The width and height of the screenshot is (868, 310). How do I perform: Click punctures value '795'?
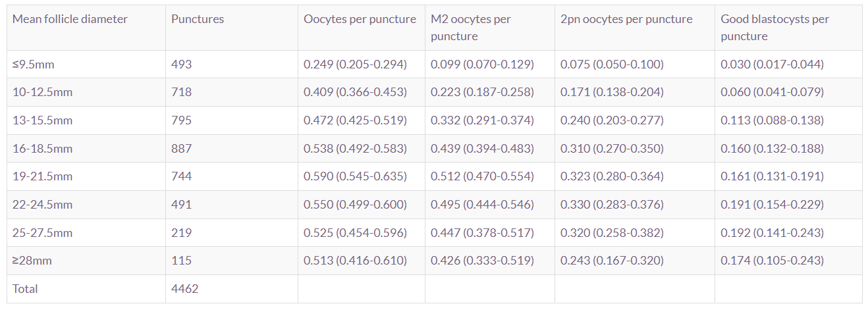point(181,120)
